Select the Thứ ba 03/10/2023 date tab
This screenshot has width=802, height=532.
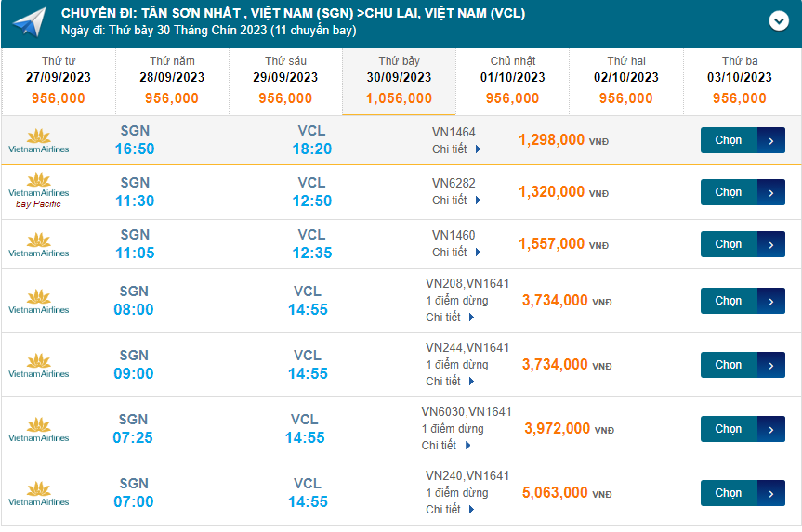pyautogui.click(x=740, y=80)
